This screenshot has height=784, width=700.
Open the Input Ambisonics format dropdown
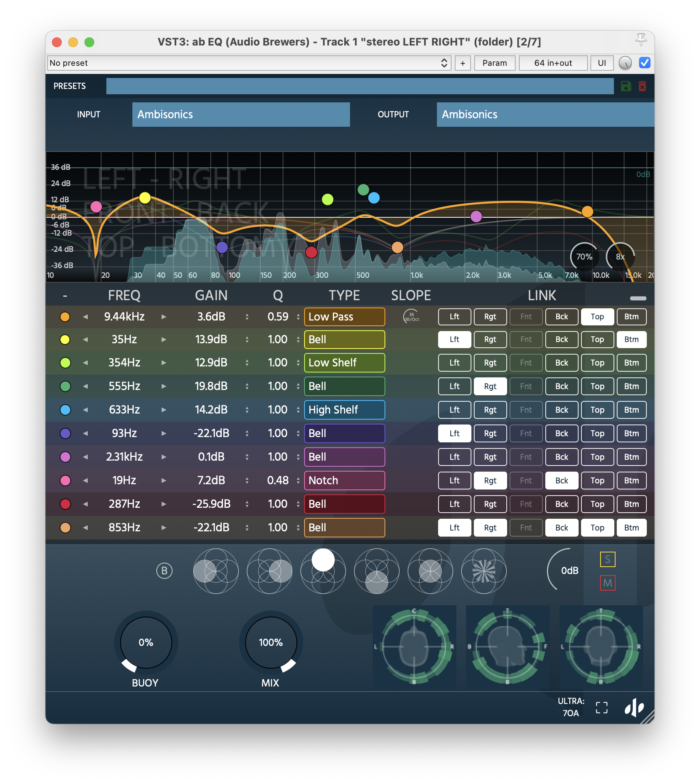click(x=241, y=115)
